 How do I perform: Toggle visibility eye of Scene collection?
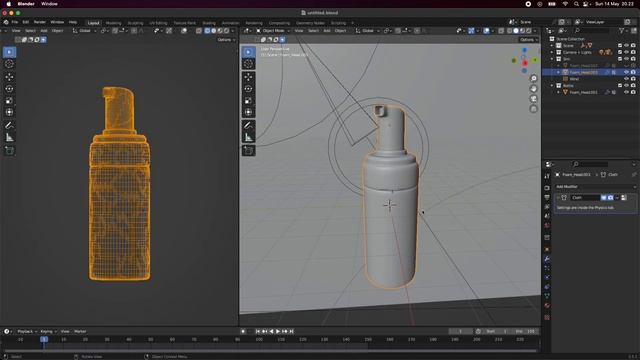[x=627, y=46]
